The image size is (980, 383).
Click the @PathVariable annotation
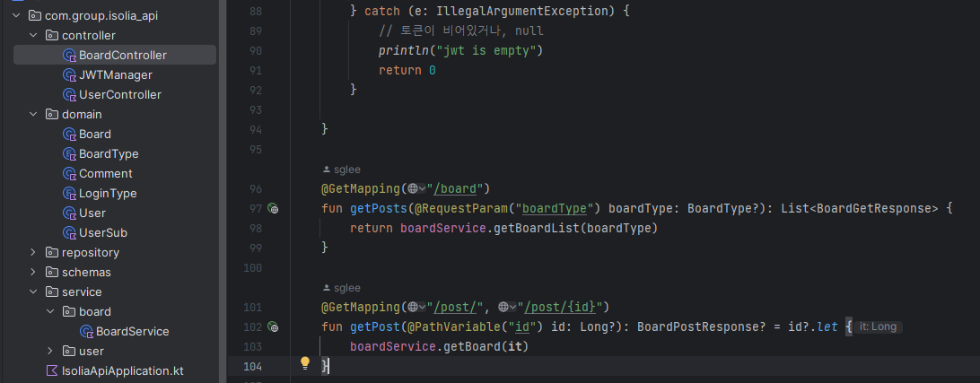[454, 326]
